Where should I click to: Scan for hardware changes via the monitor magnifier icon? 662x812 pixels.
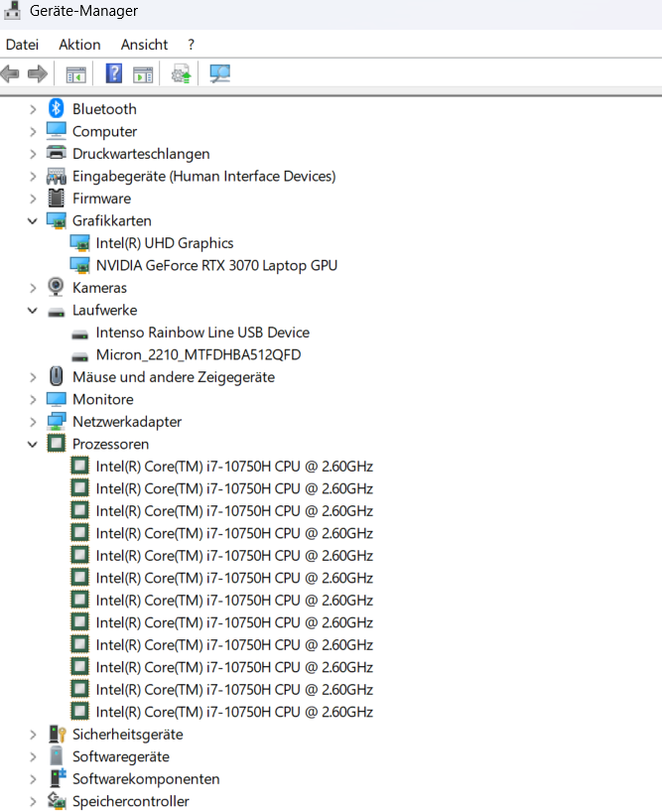pyautogui.click(x=220, y=73)
